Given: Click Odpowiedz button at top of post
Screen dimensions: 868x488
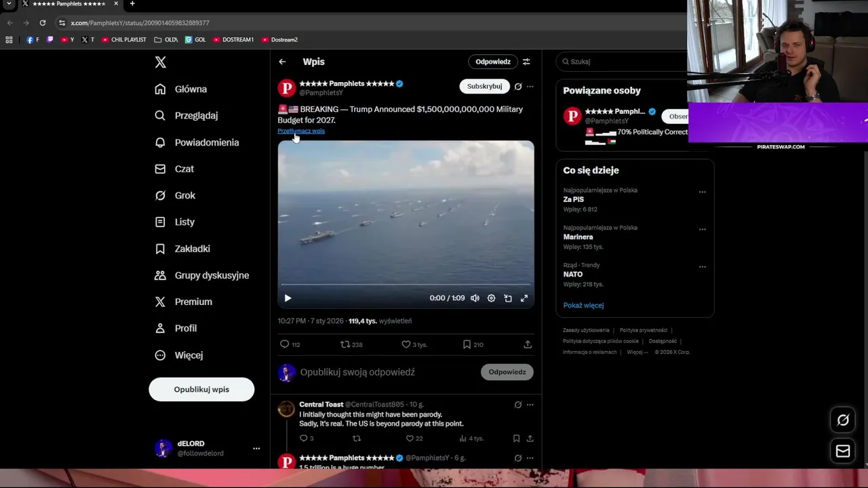Looking at the screenshot, I should point(493,62).
